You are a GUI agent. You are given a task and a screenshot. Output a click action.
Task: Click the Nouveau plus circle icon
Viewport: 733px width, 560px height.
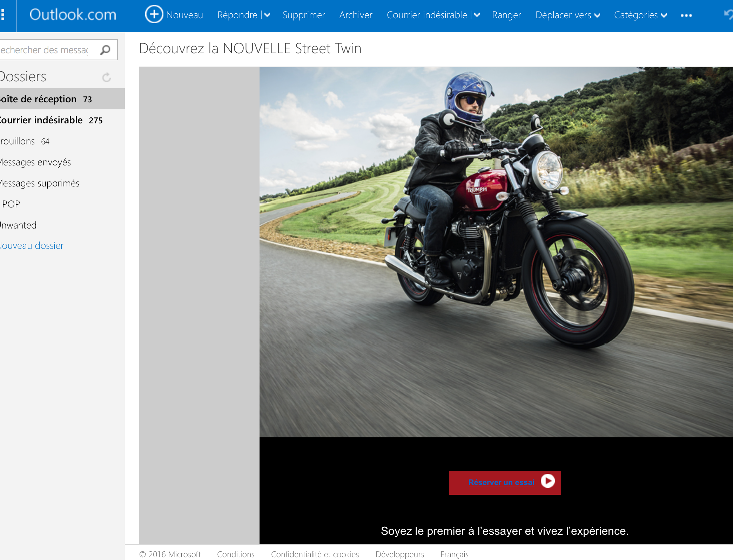click(x=154, y=14)
